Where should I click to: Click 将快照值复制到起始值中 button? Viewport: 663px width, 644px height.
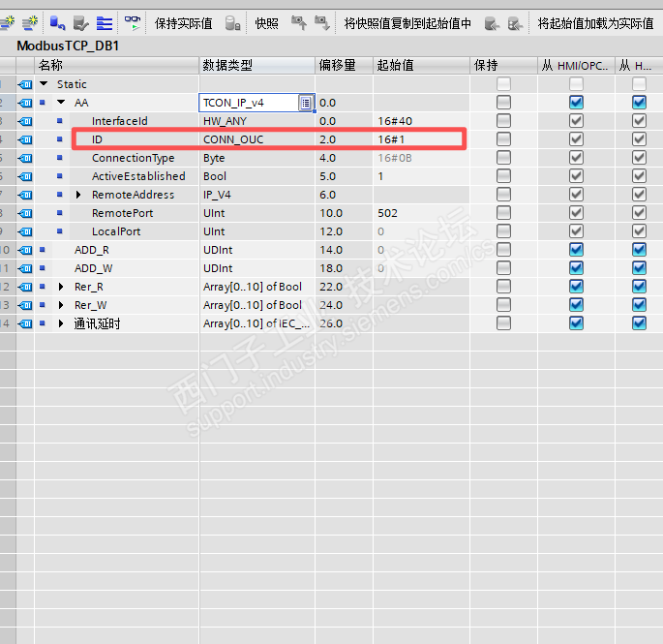[407, 23]
